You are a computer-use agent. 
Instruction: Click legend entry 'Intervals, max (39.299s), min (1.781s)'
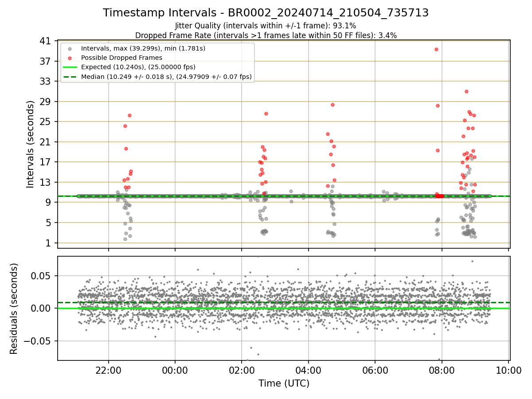tap(143, 48)
